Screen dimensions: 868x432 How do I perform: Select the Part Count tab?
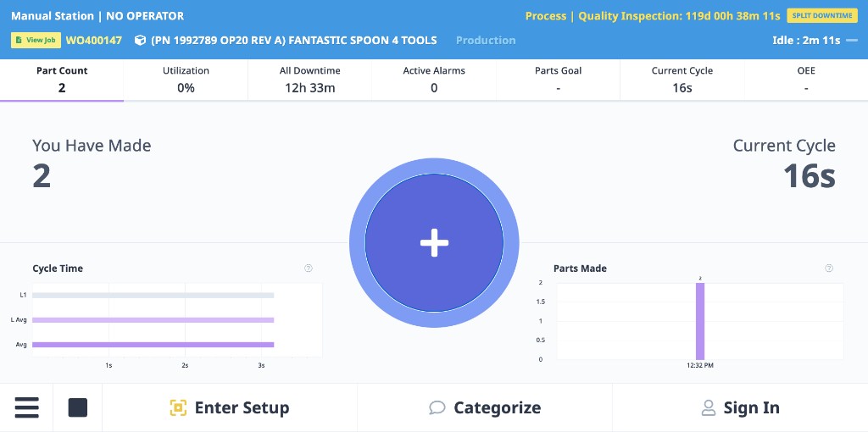pos(62,80)
